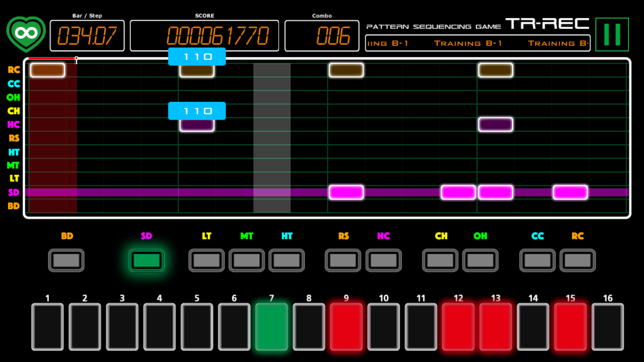Click the HC track label in grid

coord(14,124)
